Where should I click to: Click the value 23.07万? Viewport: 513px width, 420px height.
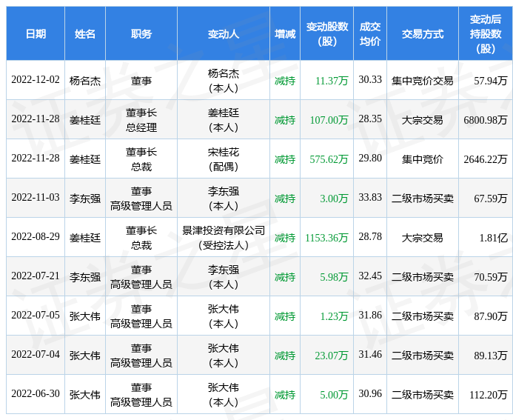tap(332, 356)
